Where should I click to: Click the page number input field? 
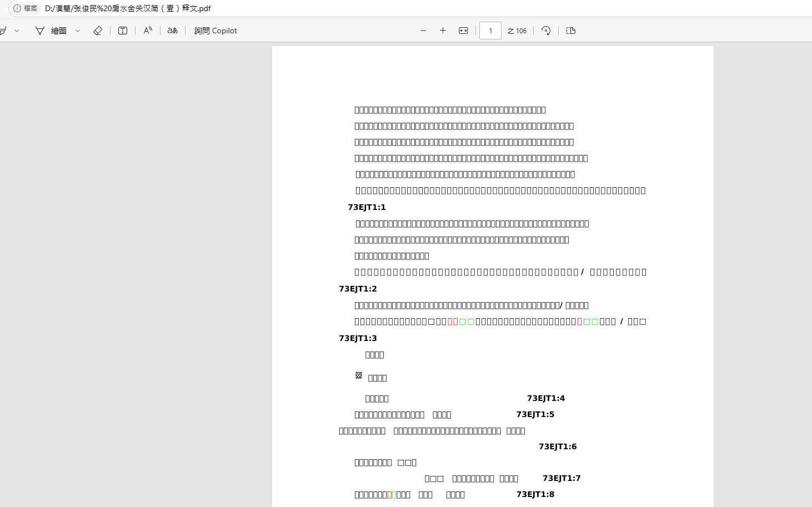coord(490,31)
